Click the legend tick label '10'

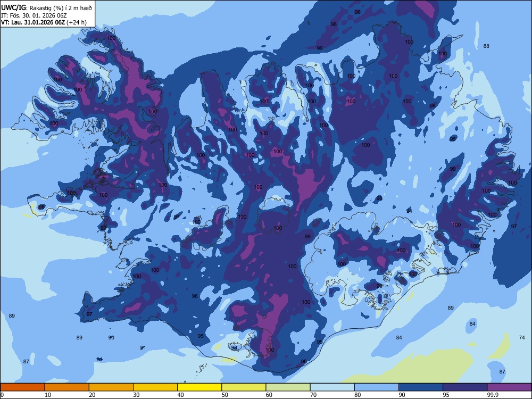47,395
